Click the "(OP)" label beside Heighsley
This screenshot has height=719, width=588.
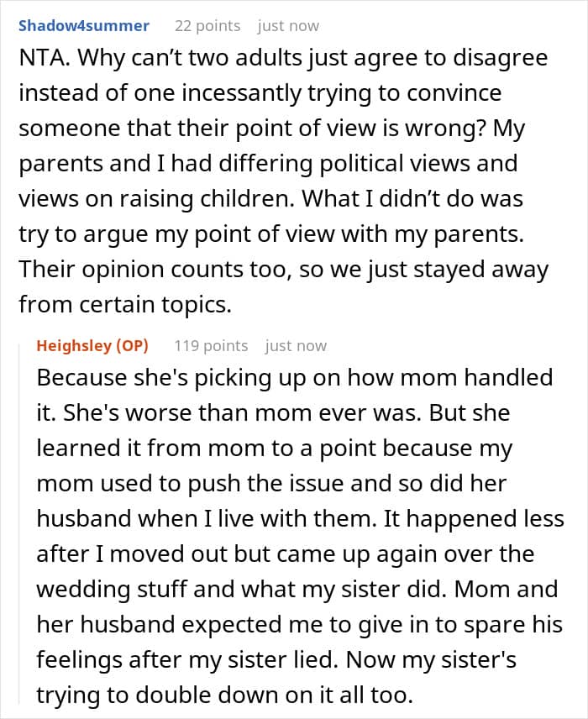pos(131,346)
